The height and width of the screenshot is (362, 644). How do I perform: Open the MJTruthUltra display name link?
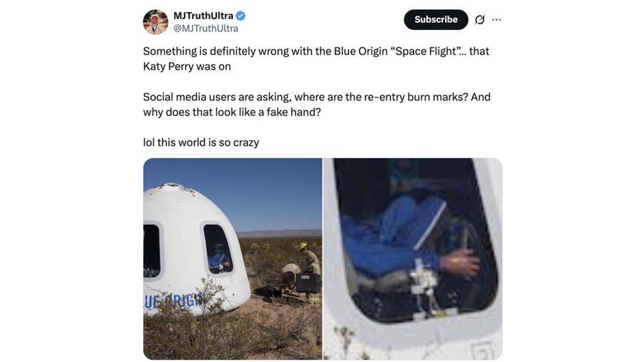(x=203, y=16)
